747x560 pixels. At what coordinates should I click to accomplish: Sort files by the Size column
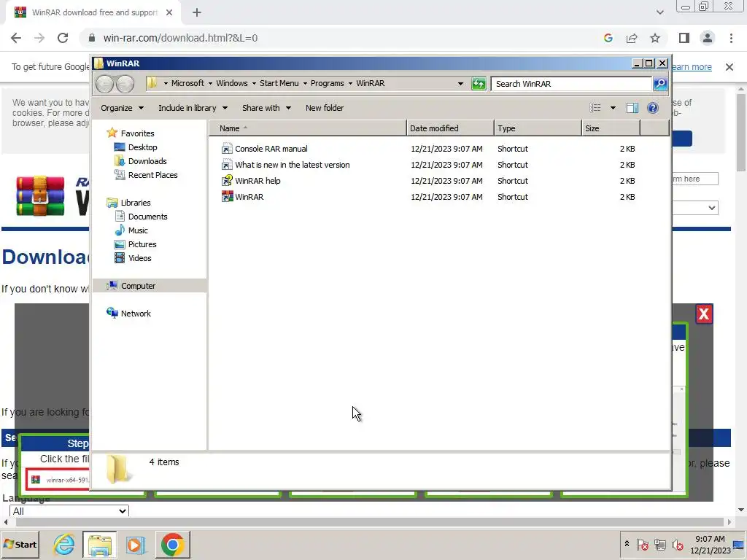pyautogui.click(x=611, y=128)
